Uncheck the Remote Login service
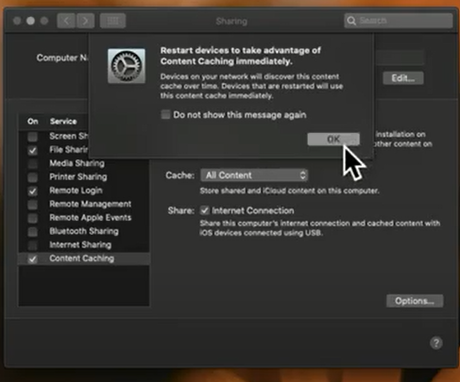460x382 pixels. (x=33, y=191)
